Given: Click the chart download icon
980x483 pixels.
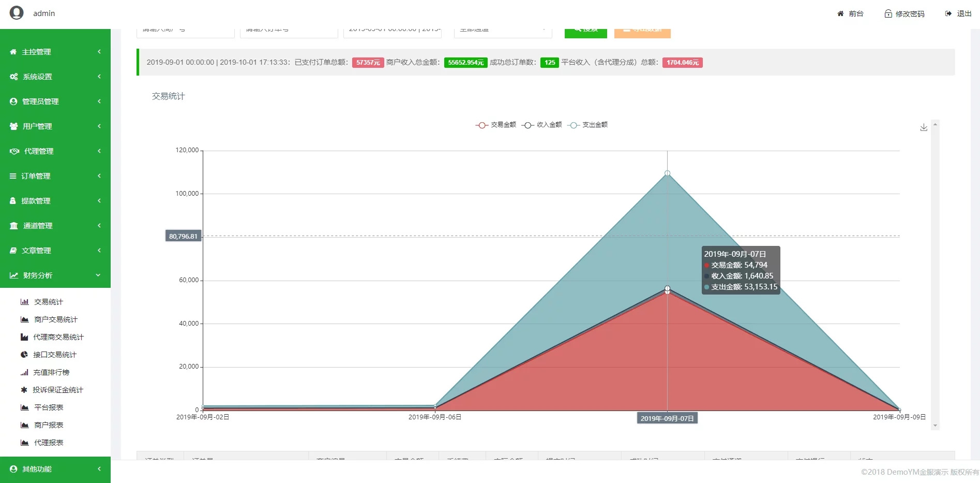Looking at the screenshot, I should tap(924, 127).
